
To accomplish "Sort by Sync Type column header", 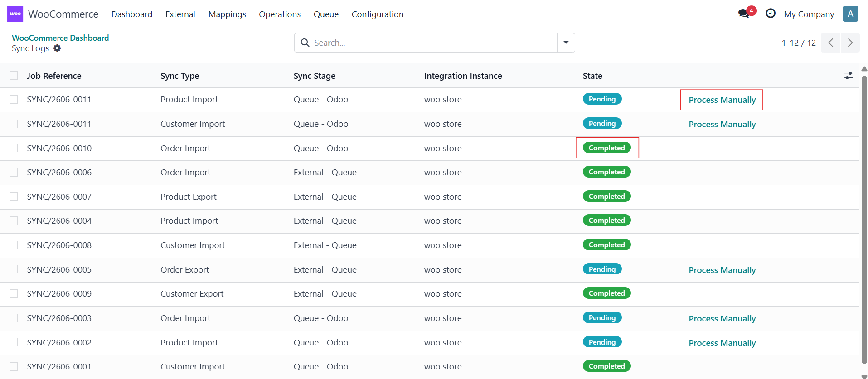I will click(179, 76).
